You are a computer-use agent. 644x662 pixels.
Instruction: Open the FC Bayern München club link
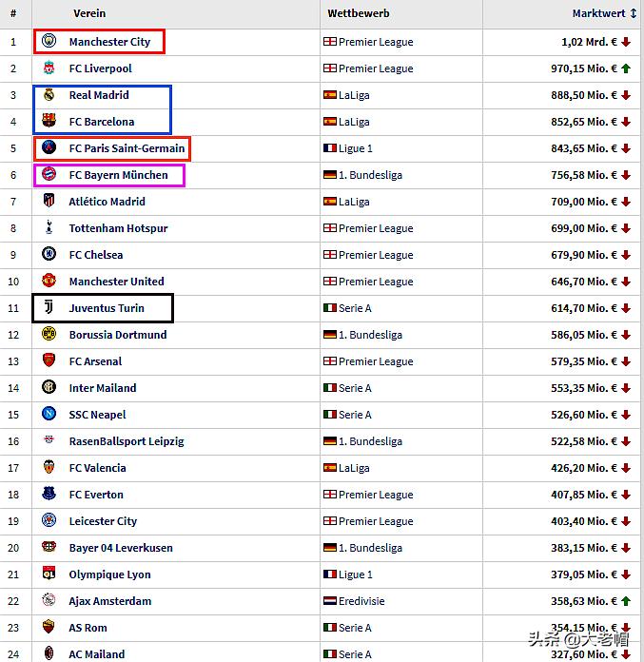(x=118, y=175)
